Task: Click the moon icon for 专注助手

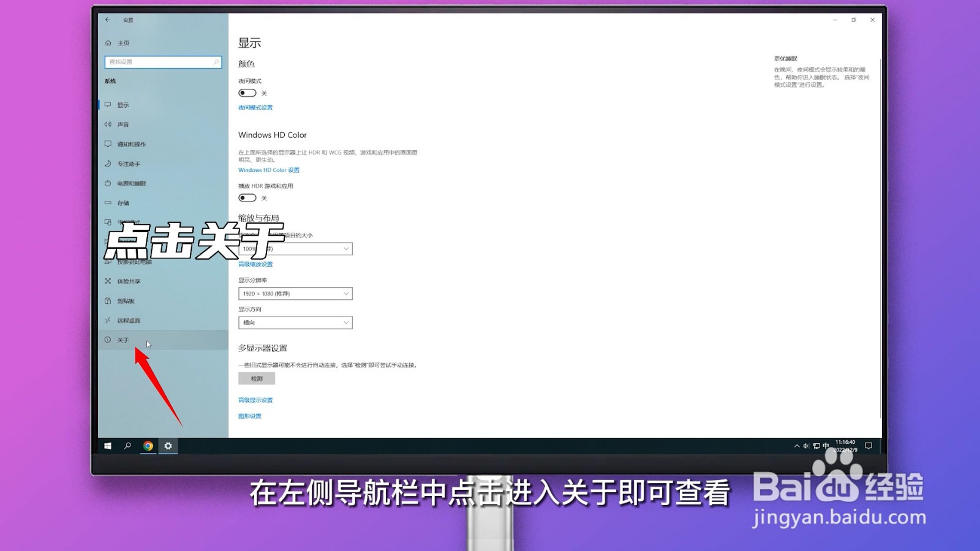Action: [108, 163]
